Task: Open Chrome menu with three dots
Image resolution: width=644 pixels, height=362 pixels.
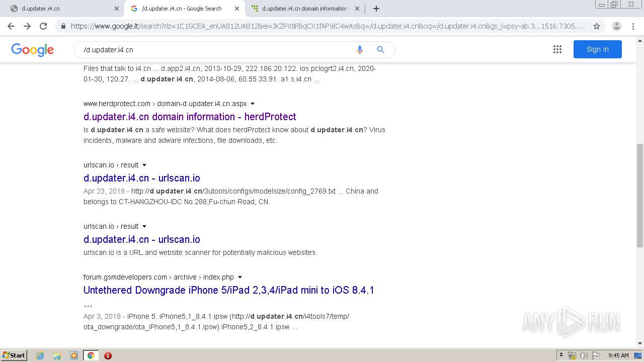Action: [633, 26]
